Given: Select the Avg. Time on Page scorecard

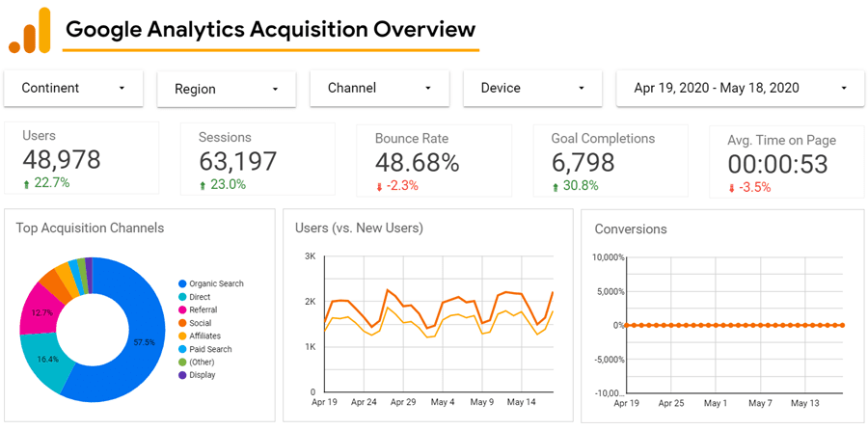Looking at the screenshot, I should [x=782, y=162].
